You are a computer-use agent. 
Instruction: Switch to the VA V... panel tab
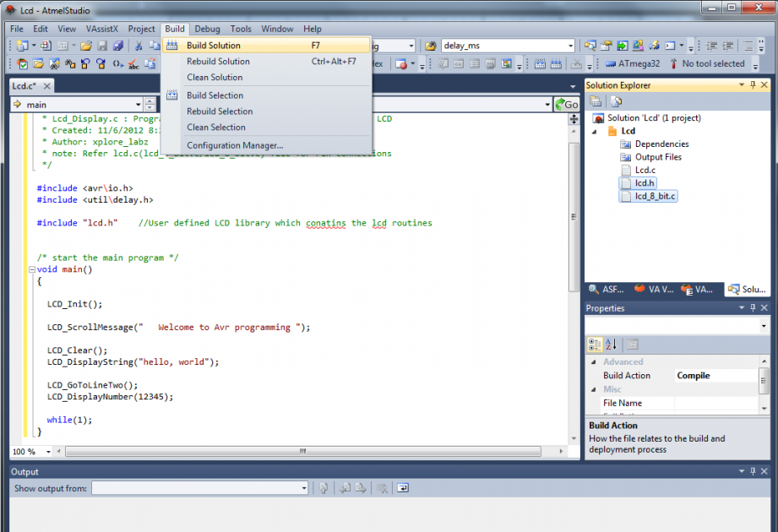[x=654, y=289]
